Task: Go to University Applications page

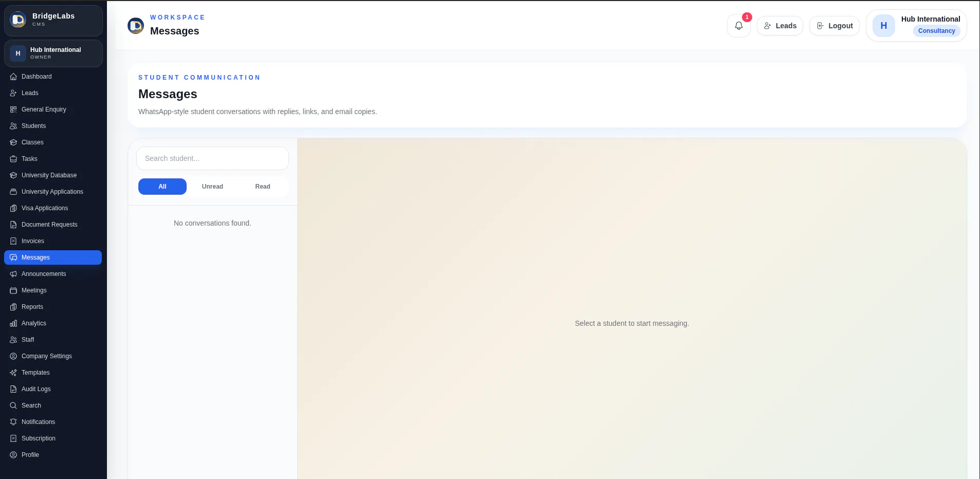Action: (x=53, y=192)
